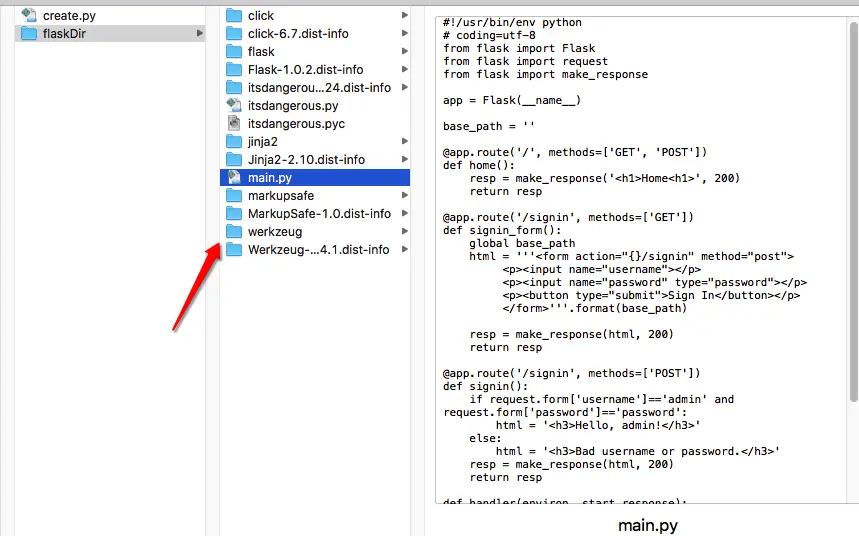Select the werkzeug folder icon
859x536 pixels.
coord(234,231)
